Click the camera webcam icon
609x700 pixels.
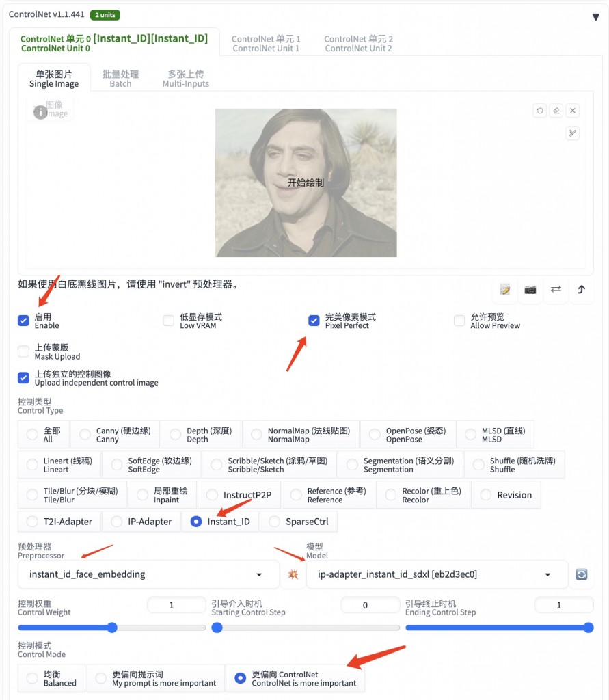pos(530,289)
